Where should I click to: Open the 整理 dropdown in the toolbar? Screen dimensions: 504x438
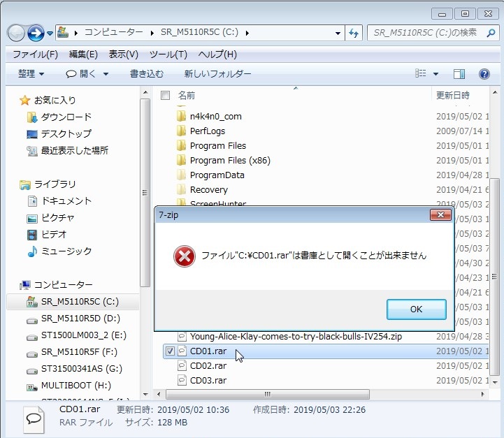(31, 74)
